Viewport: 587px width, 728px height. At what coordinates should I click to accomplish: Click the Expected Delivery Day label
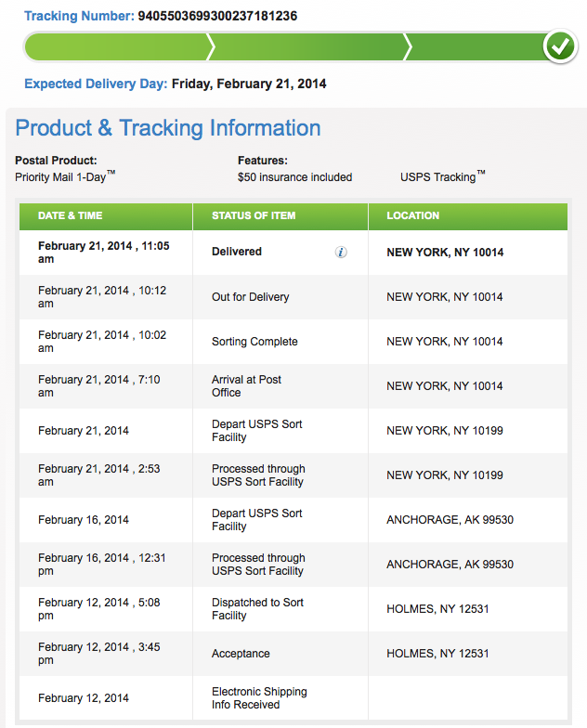96,84
